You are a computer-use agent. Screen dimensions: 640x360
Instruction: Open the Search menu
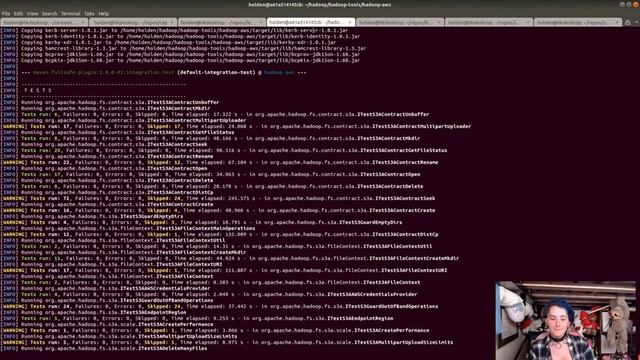pyautogui.click(x=49, y=13)
